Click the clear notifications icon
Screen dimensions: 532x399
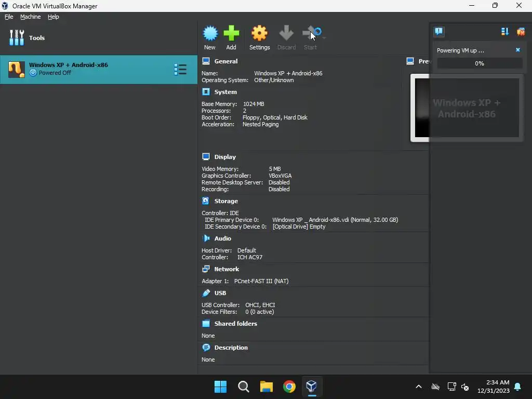click(521, 32)
